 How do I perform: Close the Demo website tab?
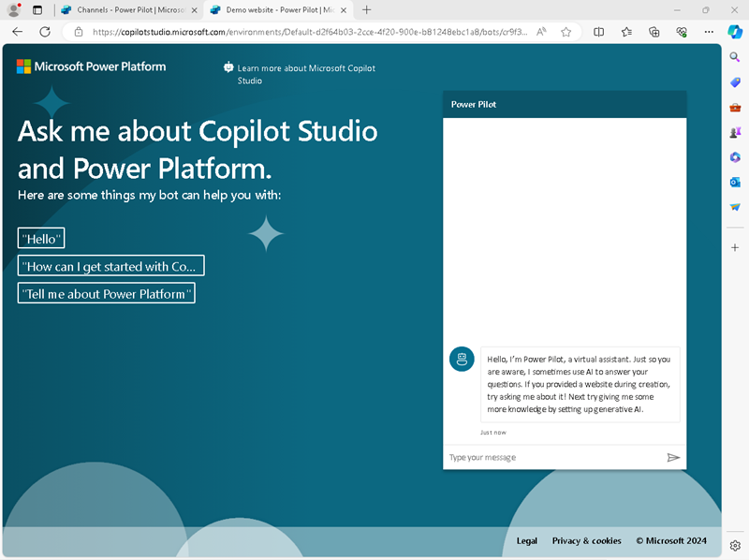click(344, 10)
